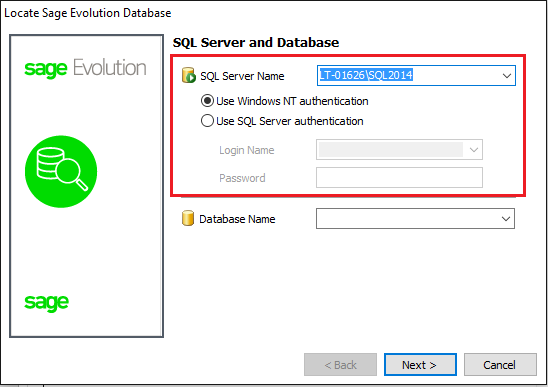Viewport: 548px width, 387px height.
Task: Click the SQL Server Name label
Action: click(x=242, y=76)
